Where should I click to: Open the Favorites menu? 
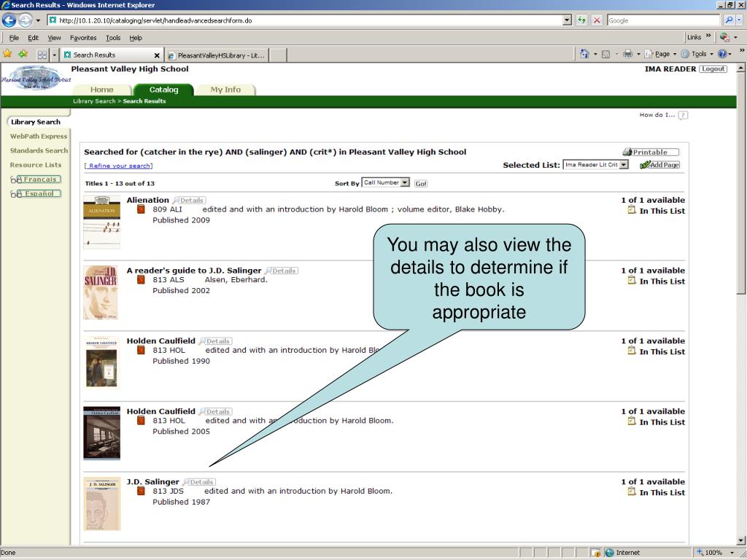[83, 38]
